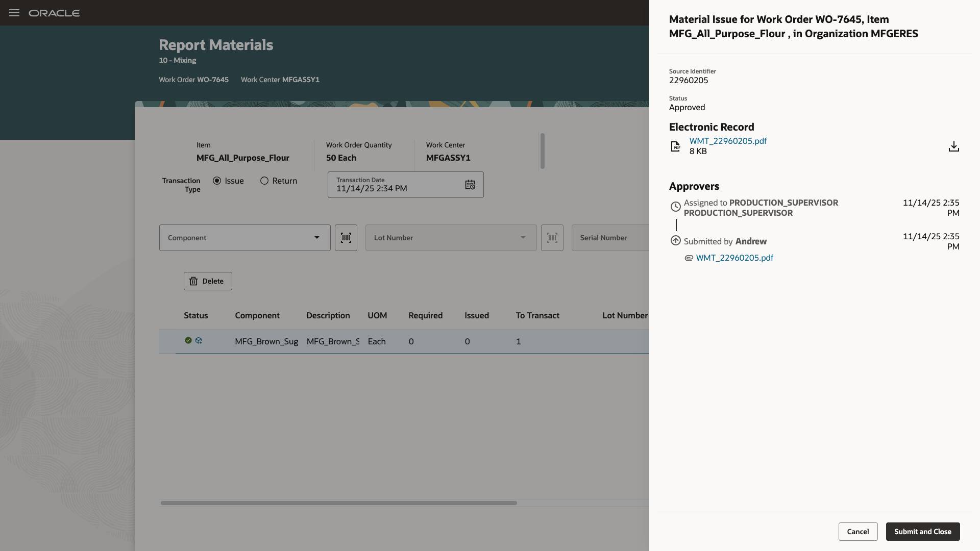The height and width of the screenshot is (551, 980).
Task: Click the clock icon beside Assigned to
Action: pos(676,207)
